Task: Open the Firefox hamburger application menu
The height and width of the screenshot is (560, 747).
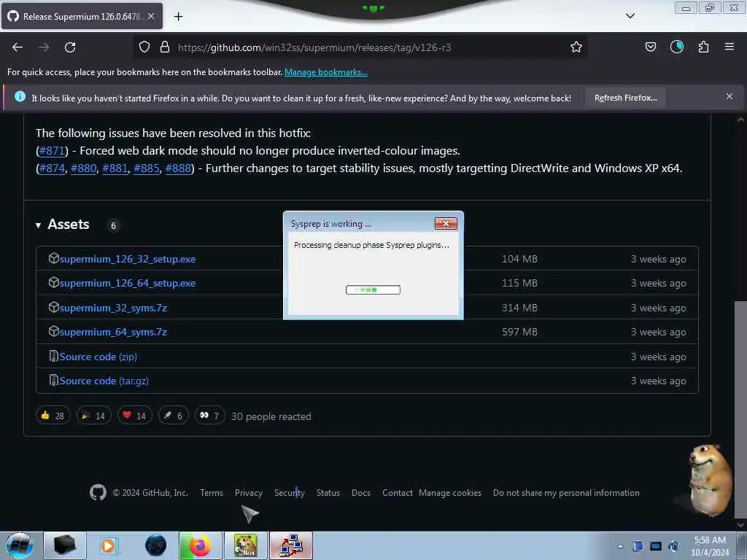Action: [x=729, y=47]
